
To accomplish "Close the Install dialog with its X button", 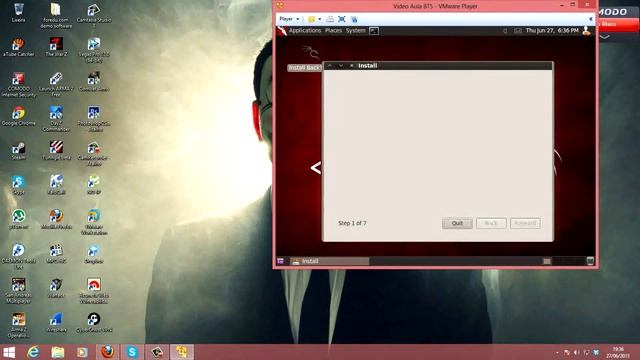I will click(351, 65).
